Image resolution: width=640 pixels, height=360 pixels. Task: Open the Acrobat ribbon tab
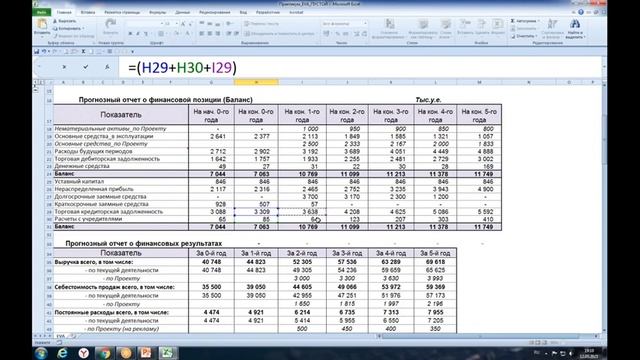[296, 13]
